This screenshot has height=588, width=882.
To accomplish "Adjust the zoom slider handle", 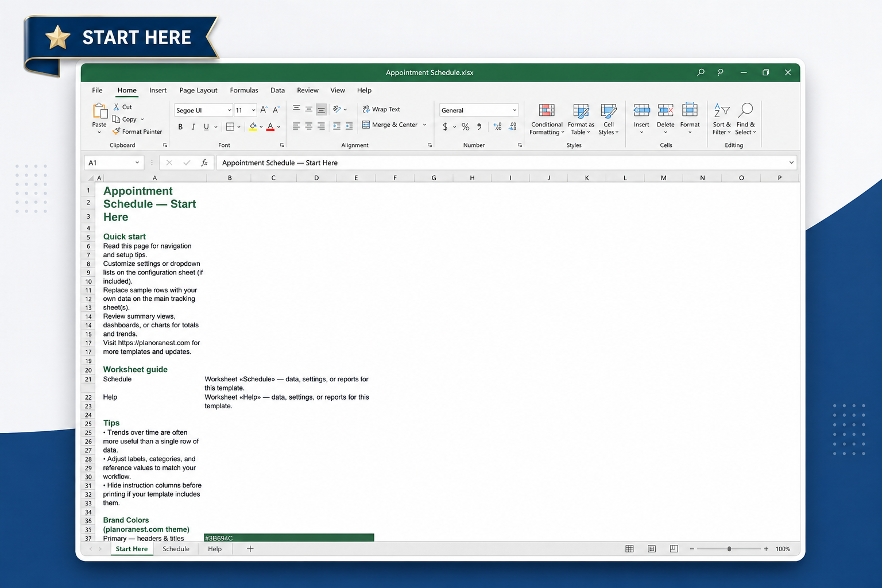I will (x=729, y=549).
